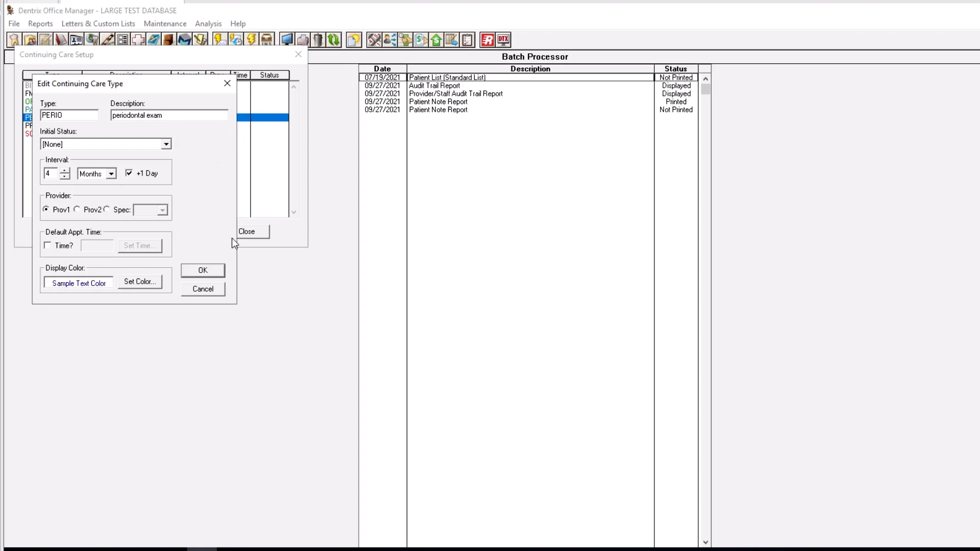
Task: Open the Spec provider dropdown
Action: [x=162, y=210]
